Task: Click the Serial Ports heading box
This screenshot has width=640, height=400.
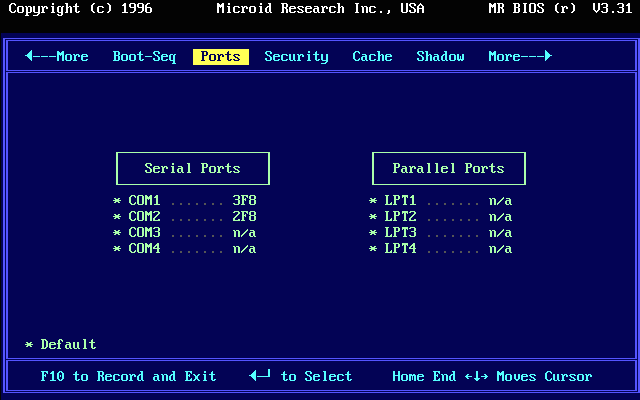Action: (x=193, y=169)
